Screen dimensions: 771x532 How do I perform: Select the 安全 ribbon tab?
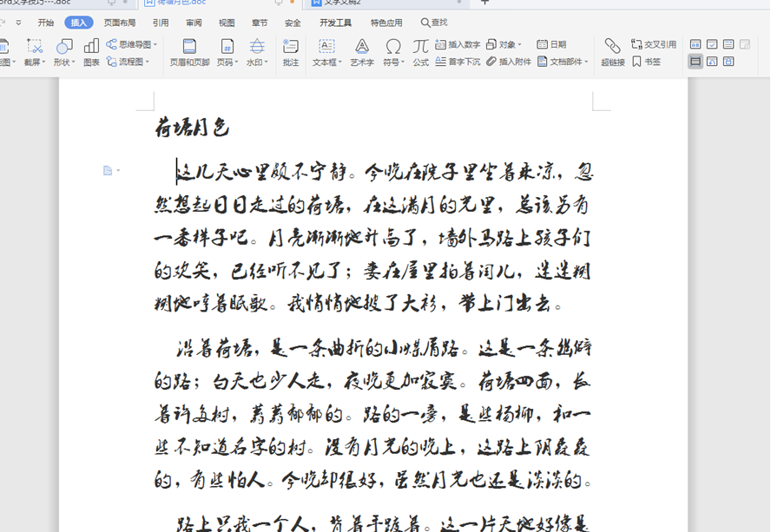pyautogui.click(x=293, y=23)
